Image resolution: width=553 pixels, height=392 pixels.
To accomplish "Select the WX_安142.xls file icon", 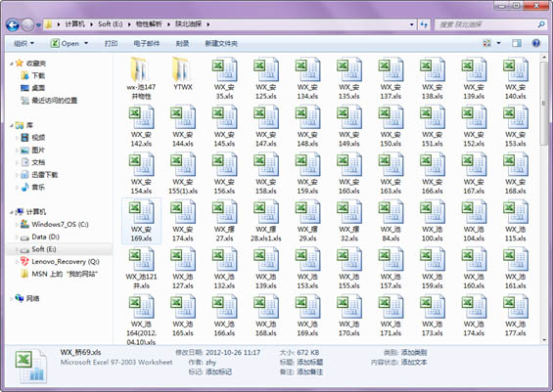I will (x=141, y=117).
